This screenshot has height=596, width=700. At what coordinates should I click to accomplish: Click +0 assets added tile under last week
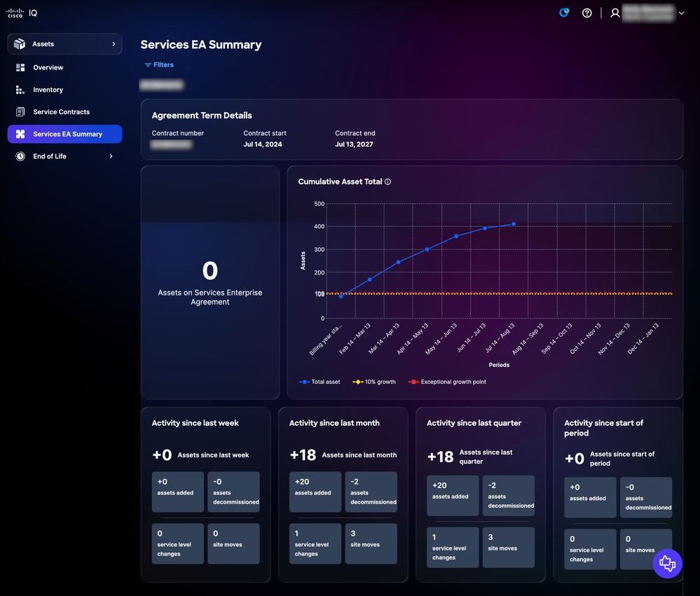click(178, 492)
